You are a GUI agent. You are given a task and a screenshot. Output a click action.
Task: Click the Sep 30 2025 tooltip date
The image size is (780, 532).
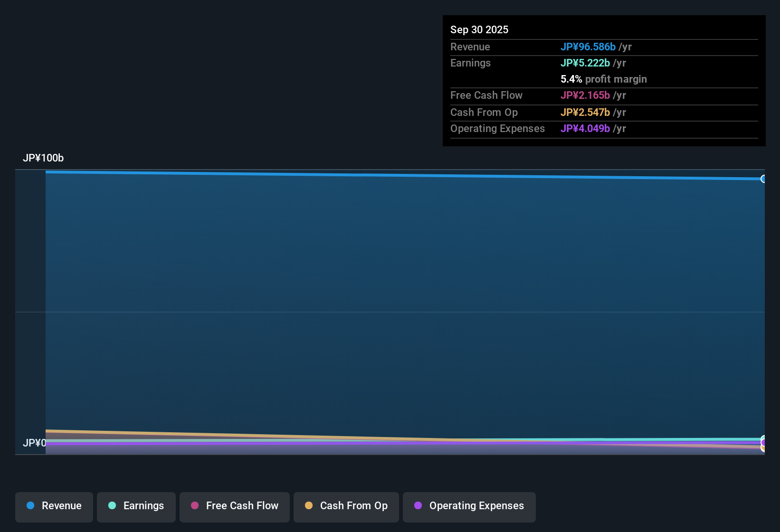tap(479, 30)
